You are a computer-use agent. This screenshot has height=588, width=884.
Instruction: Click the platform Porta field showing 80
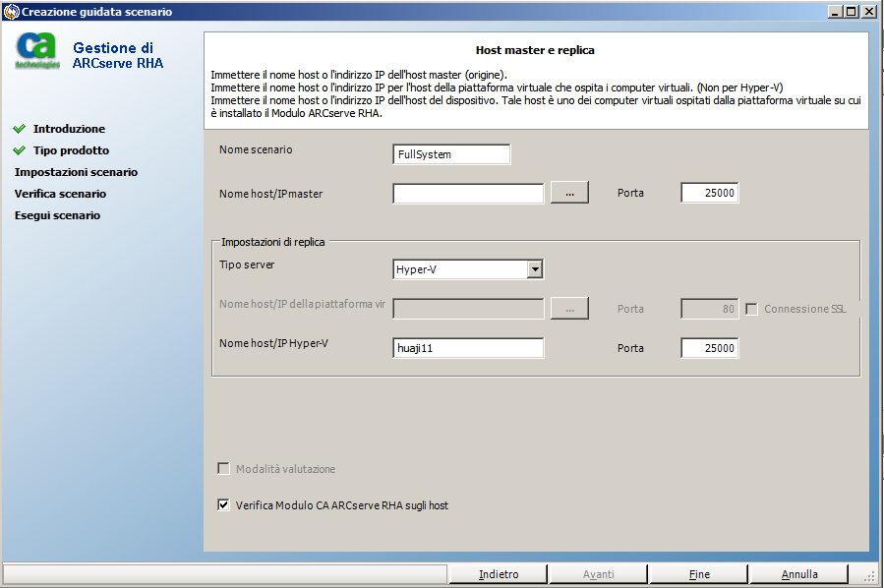tap(710, 309)
